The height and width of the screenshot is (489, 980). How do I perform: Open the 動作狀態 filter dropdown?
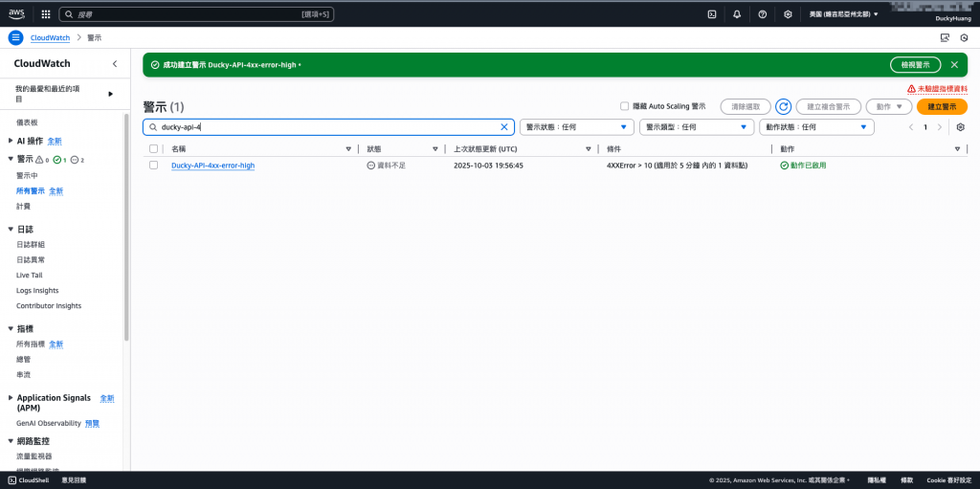click(816, 127)
